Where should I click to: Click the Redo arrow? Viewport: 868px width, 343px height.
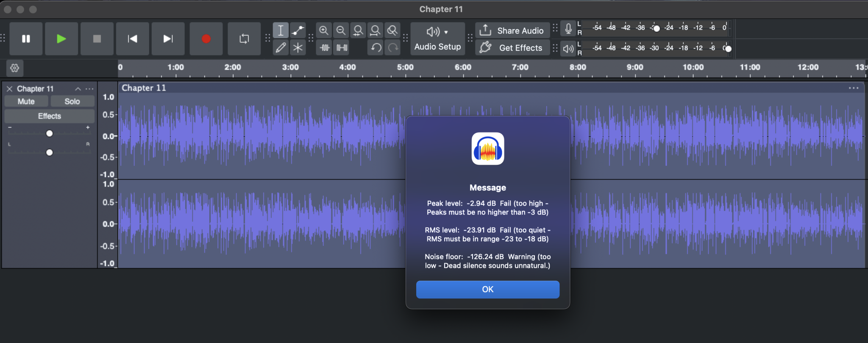tap(393, 47)
